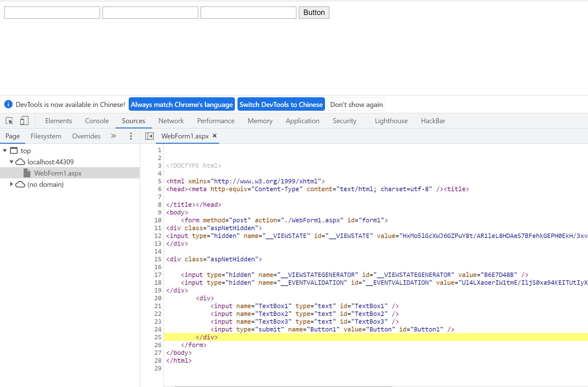The height and width of the screenshot is (387, 588).
Task: Focus the second text box on page
Action: click(150, 13)
